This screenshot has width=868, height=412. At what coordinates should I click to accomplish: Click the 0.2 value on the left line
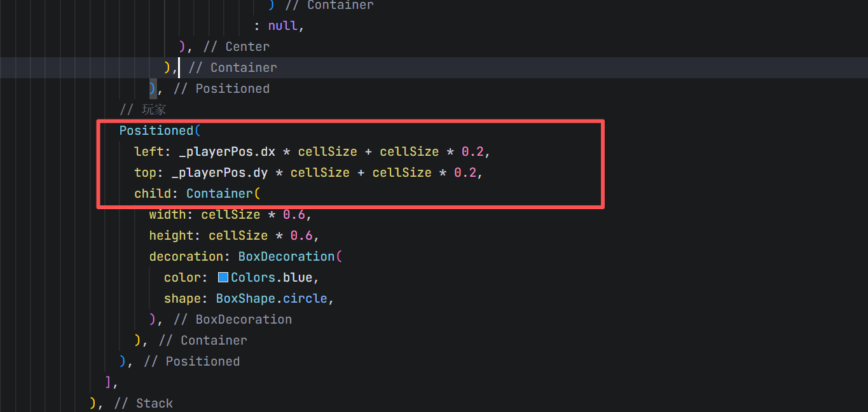pyautogui.click(x=472, y=151)
